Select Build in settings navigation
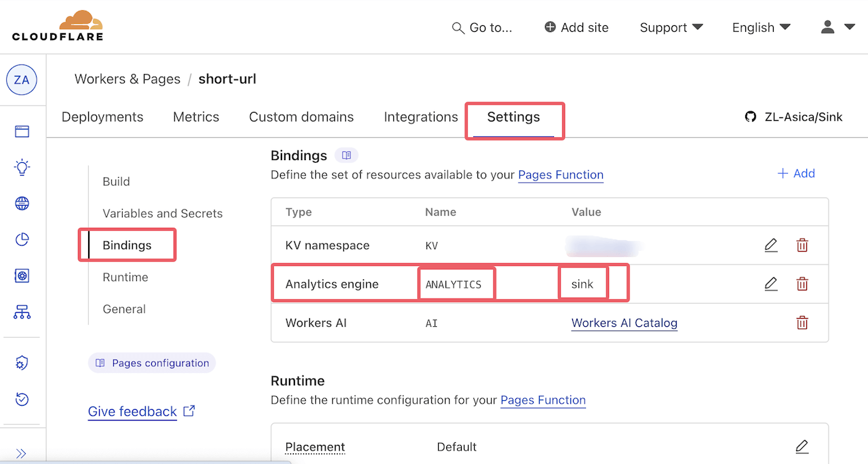 point(116,182)
